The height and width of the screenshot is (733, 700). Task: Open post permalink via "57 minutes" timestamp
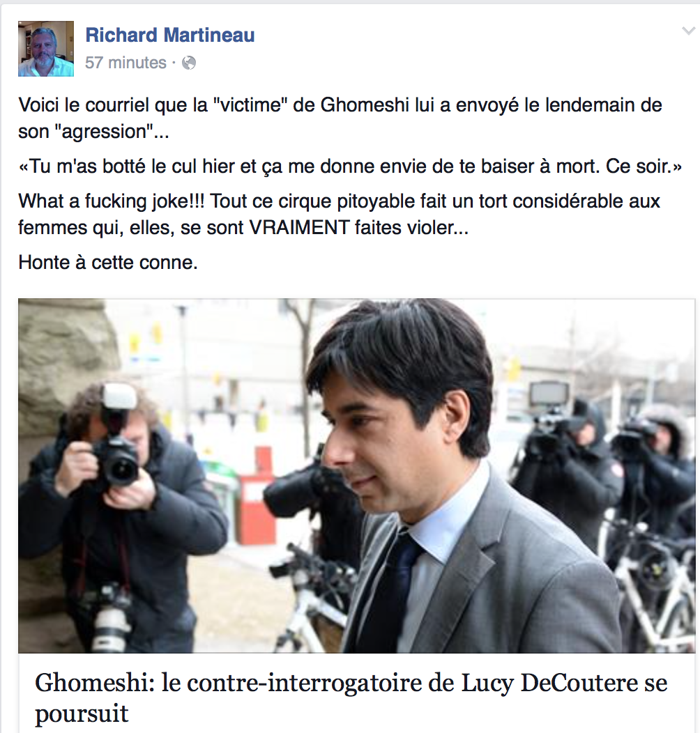[125, 63]
